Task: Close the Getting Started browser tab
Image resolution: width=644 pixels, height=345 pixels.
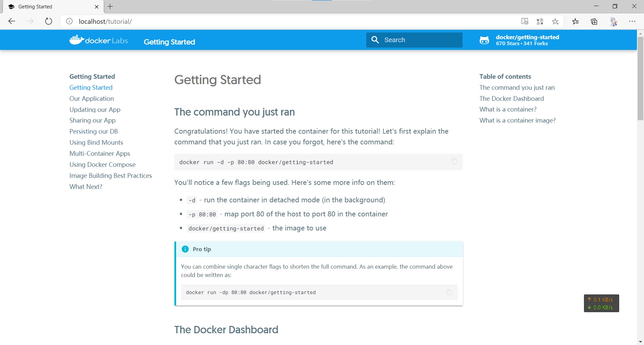Action: (97, 7)
